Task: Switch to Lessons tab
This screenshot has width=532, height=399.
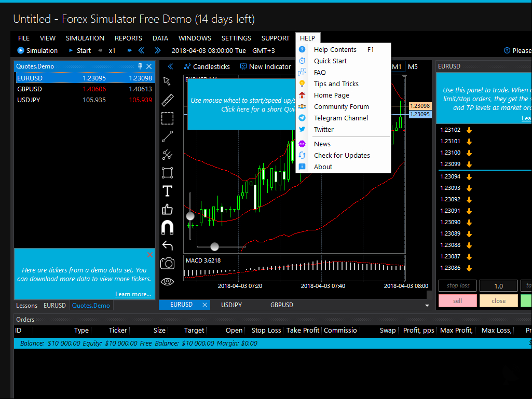Action: (x=27, y=306)
